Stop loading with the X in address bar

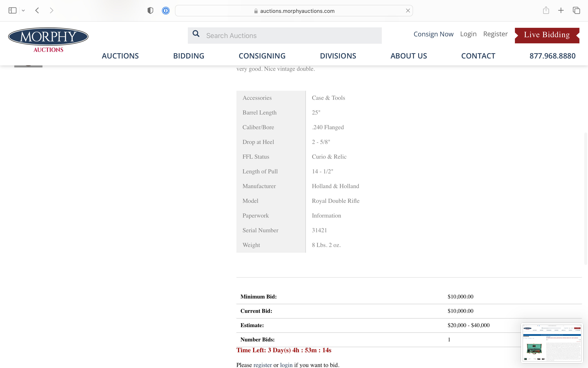408,11
